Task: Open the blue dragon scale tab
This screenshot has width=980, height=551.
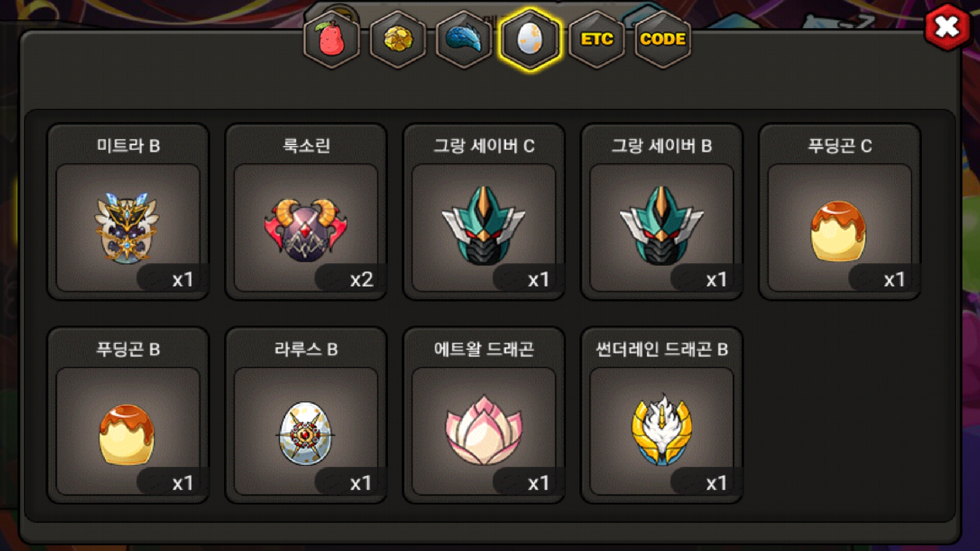Action: 464,39
